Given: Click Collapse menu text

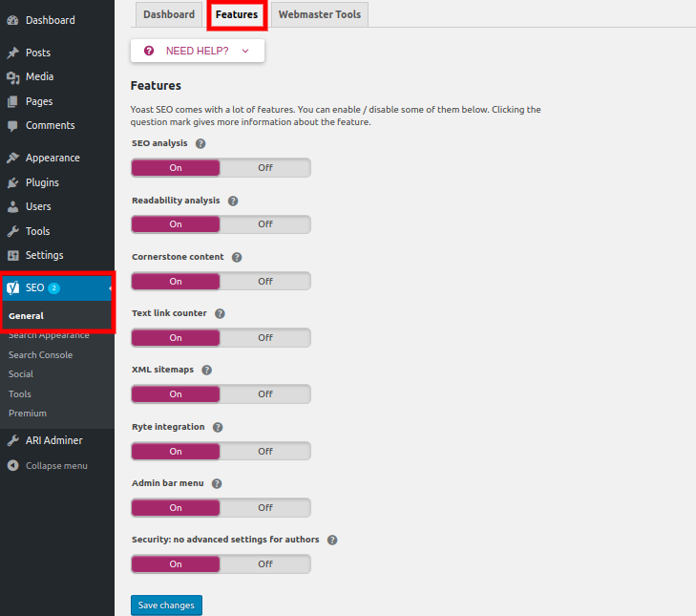Looking at the screenshot, I should pyautogui.click(x=56, y=466).
